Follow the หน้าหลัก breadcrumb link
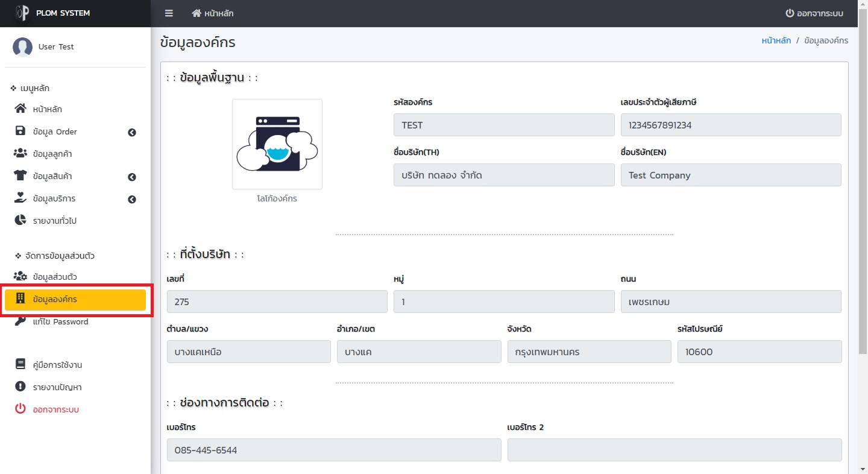868x474 pixels. pyautogui.click(x=776, y=40)
